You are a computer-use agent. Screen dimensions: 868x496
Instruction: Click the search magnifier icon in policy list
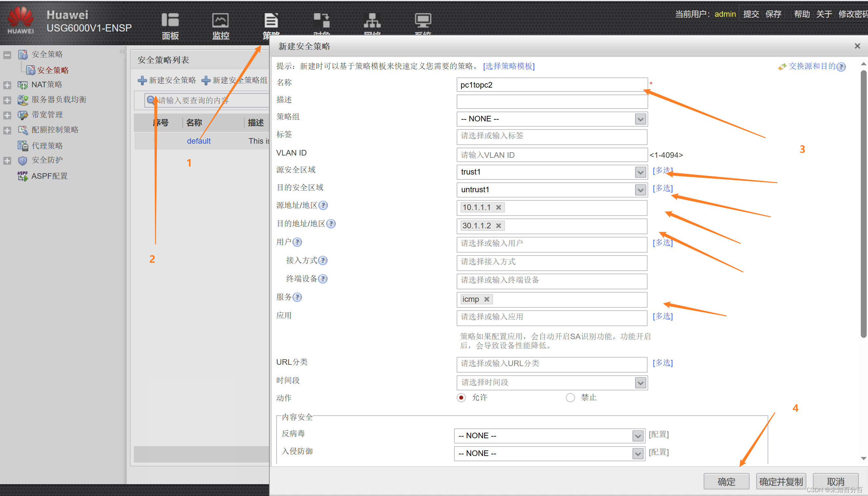(151, 100)
